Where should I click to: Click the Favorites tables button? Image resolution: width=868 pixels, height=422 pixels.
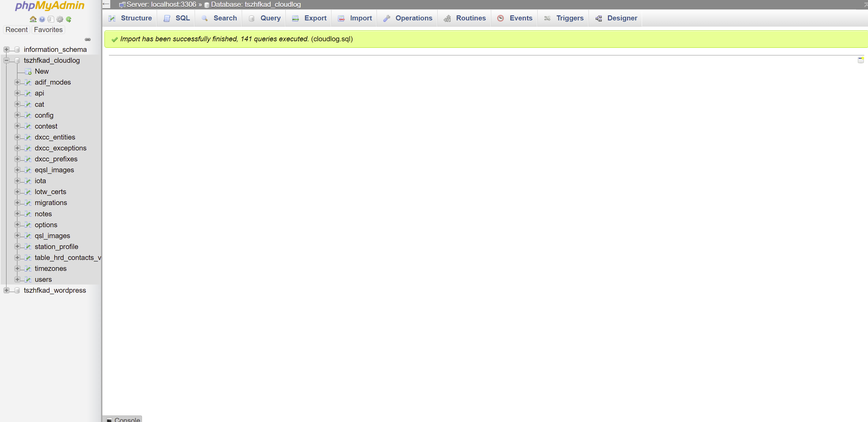[48, 30]
